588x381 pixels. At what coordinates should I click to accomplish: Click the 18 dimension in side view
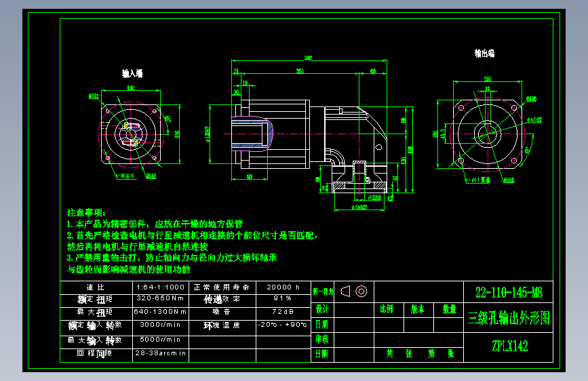[245, 83]
